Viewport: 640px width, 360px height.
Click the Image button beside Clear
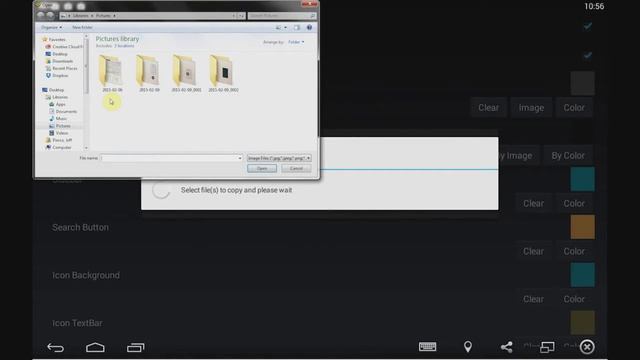pos(531,107)
